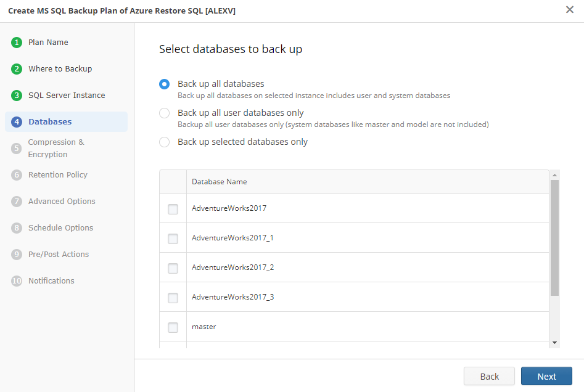Image resolution: width=584 pixels, height=392 pixels.
Task: Select Back up selected databases only
Action: [165, 142]
